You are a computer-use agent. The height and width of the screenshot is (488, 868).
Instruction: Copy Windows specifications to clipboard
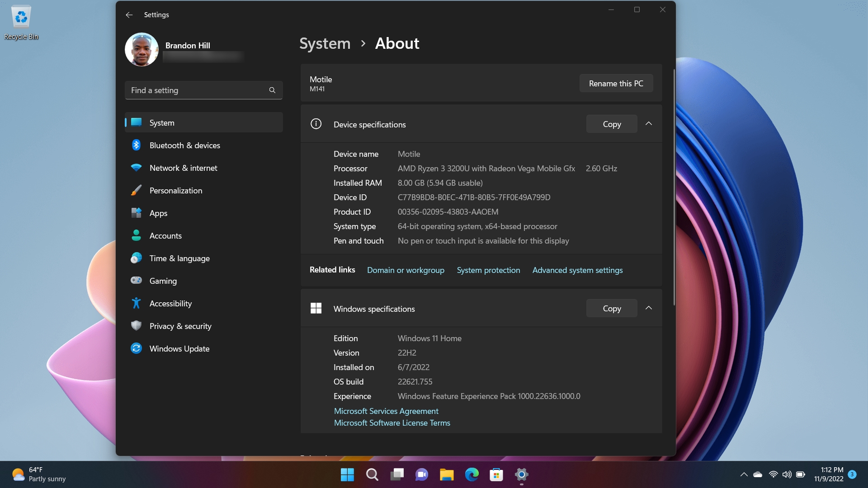pyautogui.click(x=612, y=308)
